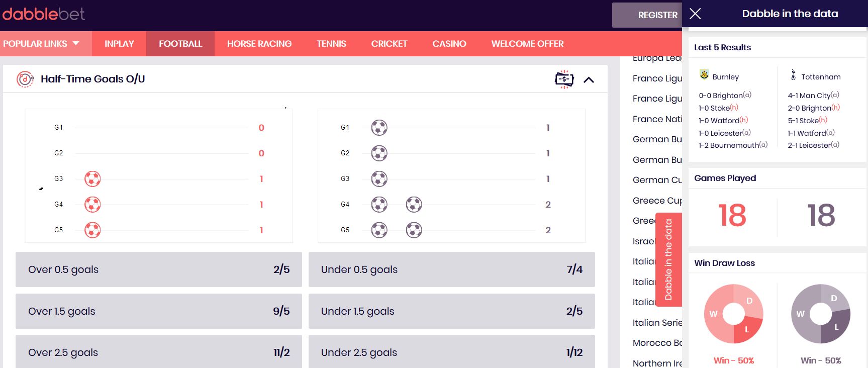Open the vertical Dabble in the data side tab

coord(668,259)
